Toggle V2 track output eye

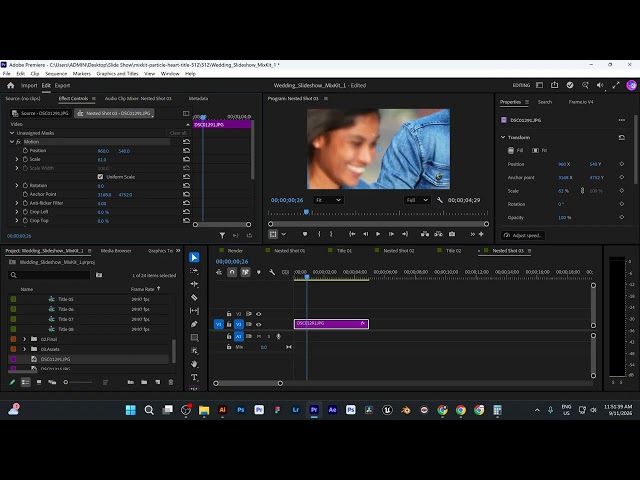[x=258, y=314]
